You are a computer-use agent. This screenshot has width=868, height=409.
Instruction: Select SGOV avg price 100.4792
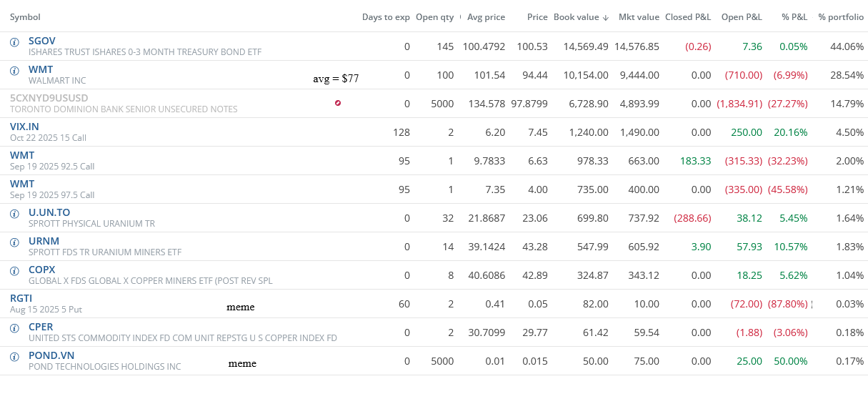[x=484, y=46]
